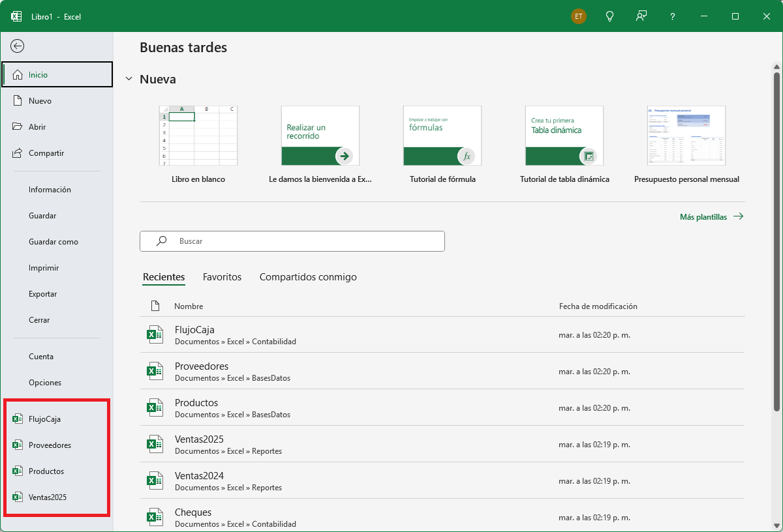Select Exportar in the sidebar
Image resolution: width=783 pixels, height=532 pixels.
pyautogui.click(x=57, y=294)
